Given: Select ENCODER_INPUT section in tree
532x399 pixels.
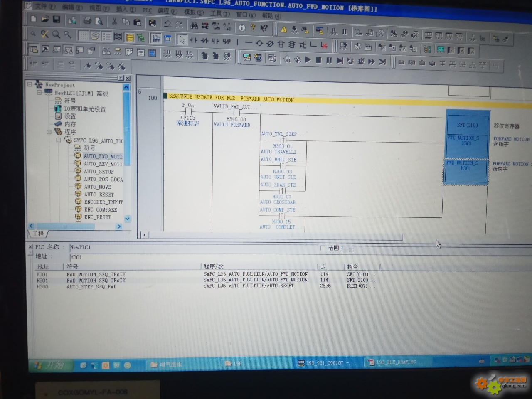Looking at the screenshot, I should pos(103,202).
